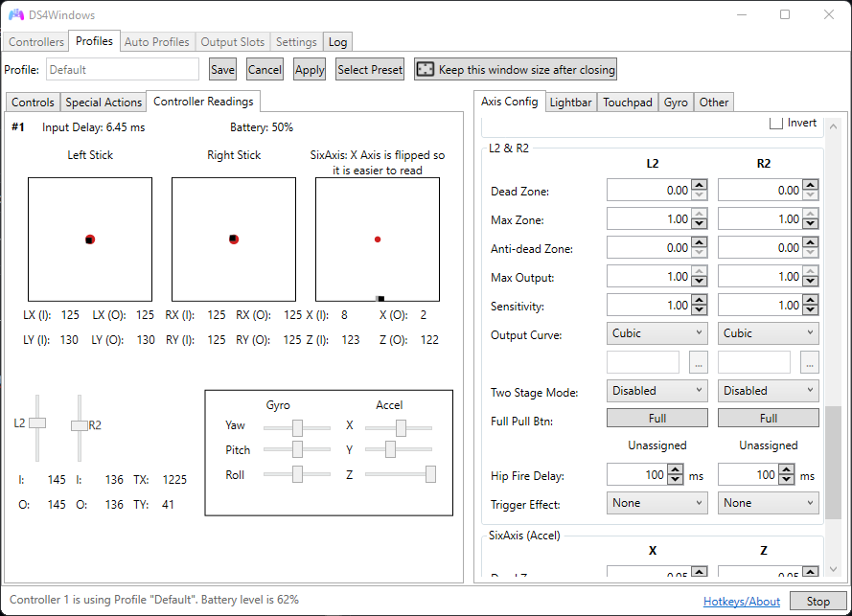This screenshot has width=852, height=616.
Task: Expand R2 Two Stage Mode dropdown
Action: tap(769, 391)
